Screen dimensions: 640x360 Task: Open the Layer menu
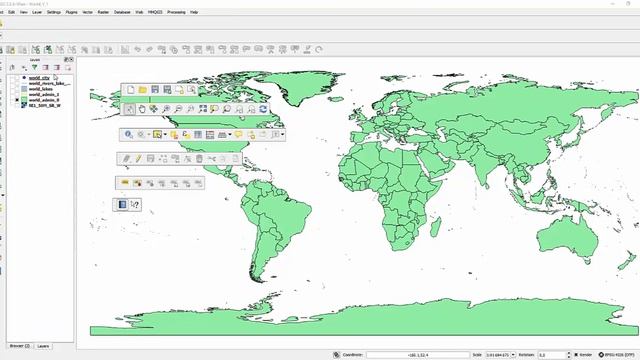(x=37, y=12)
